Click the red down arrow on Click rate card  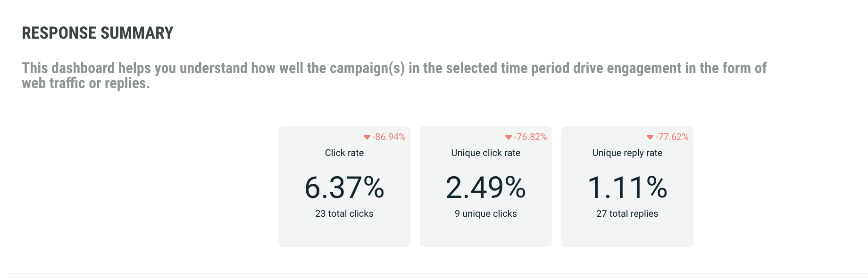click(x=367, y=138)
